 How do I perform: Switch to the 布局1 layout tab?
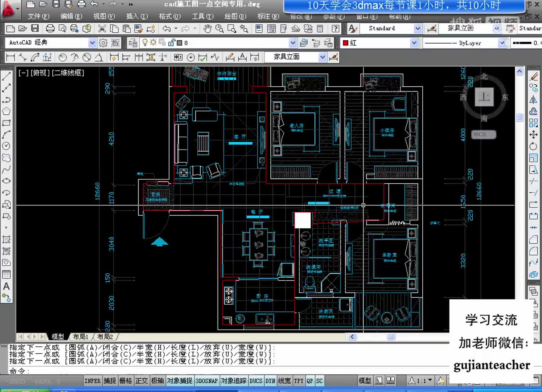(80, 337)
